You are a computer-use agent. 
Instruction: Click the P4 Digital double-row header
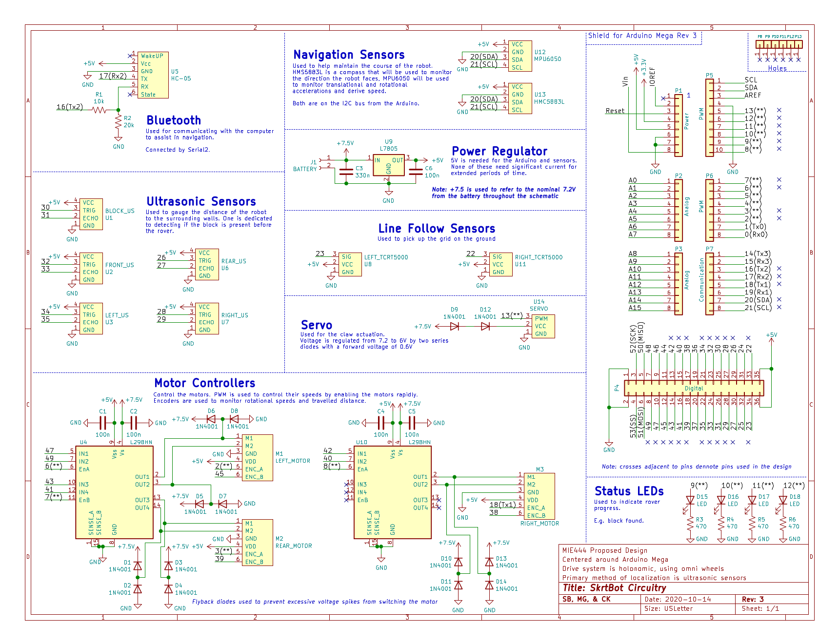coord(694,388)
